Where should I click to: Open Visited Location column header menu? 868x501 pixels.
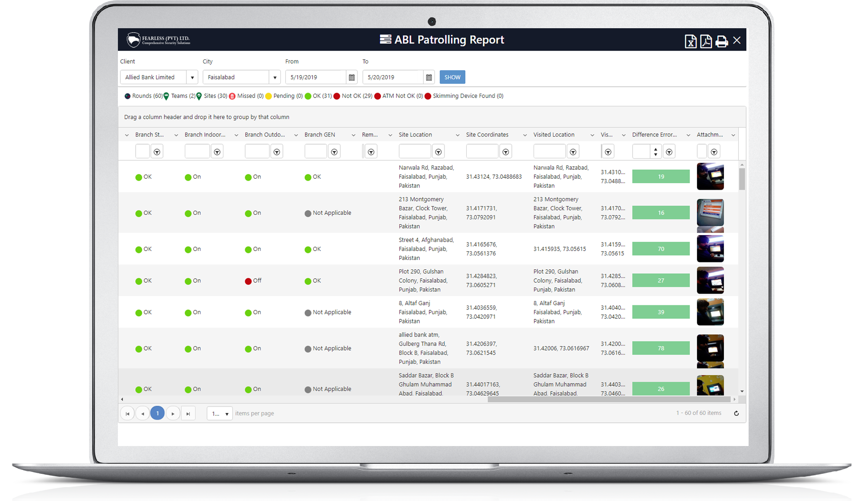pos(592,135)
